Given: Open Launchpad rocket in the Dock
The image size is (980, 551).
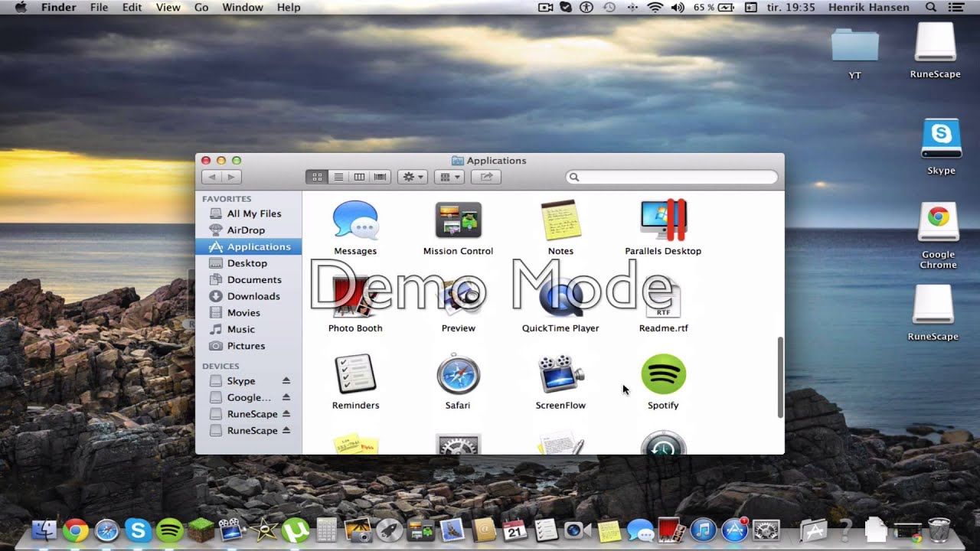Looking at the screenshot, I should pyautogui.click(x=389, y=530).
